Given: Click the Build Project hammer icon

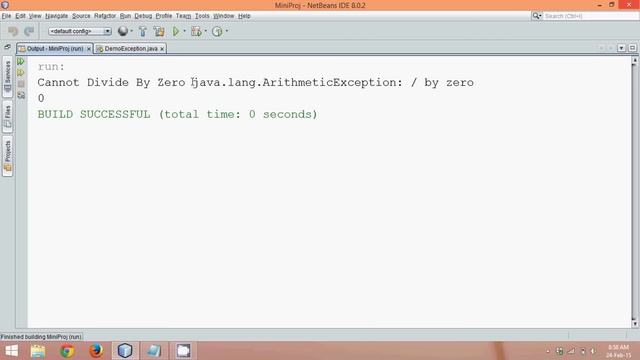Looking at the screenshot, I should point(142,31).
